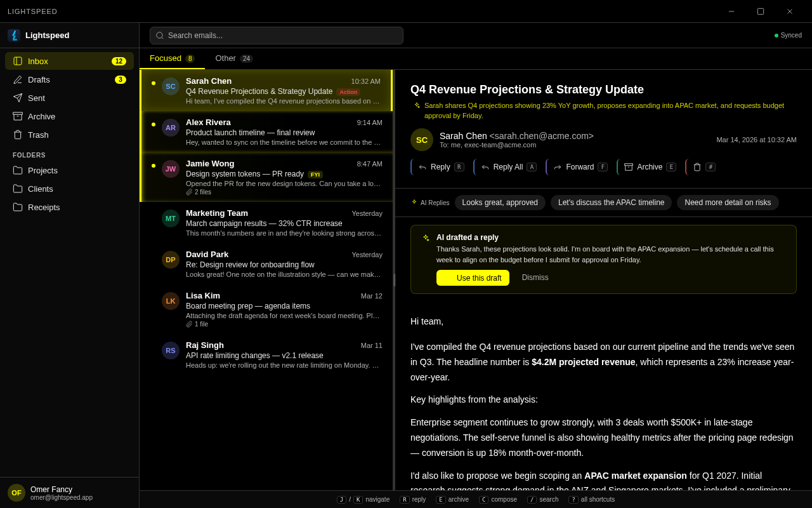
Task: Click Sarah Chen's SC avatar in header
Action: tap(422, 140)
